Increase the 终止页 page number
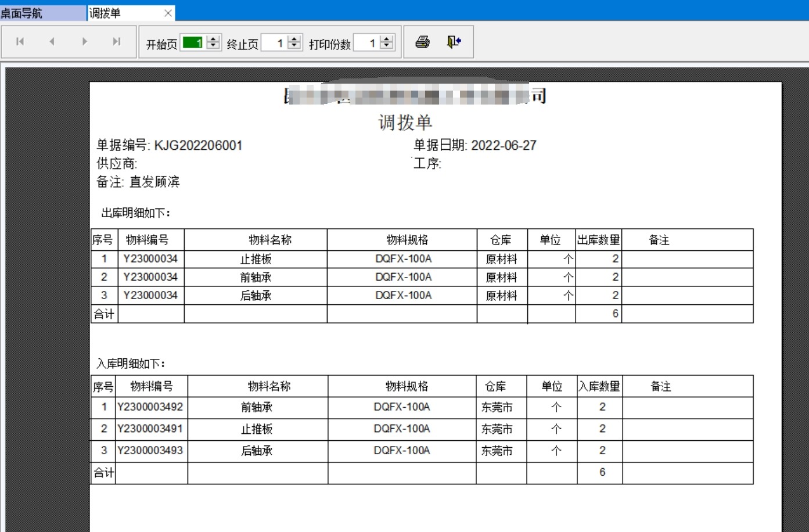This screenshot has width=809, height=532. tap(294, 39)
